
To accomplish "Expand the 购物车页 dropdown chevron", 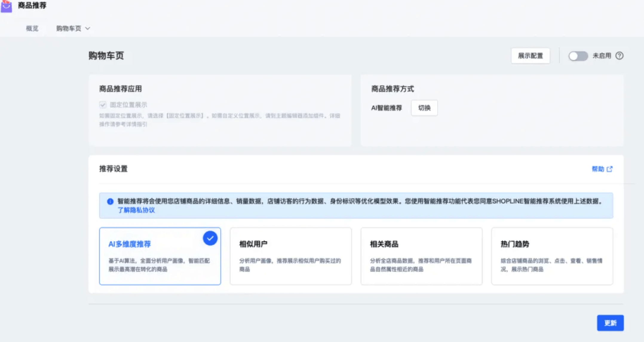I will pos(88,28).
